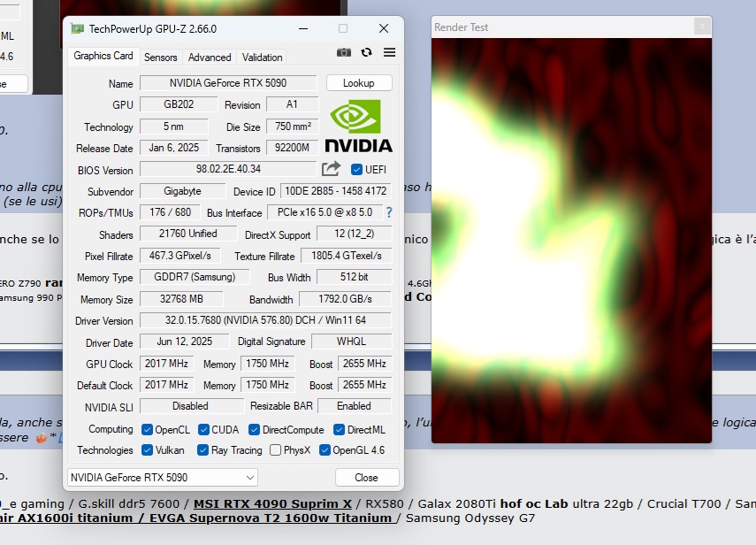Click the Bus Interface value PCIe x16 5.0
Viewport: 756px width, 545px height.
click(325, 212)
